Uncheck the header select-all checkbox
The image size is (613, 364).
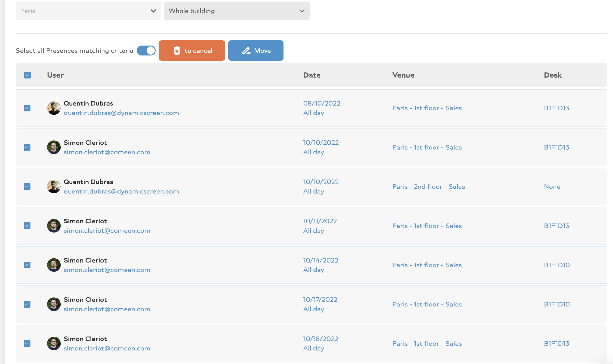(x=28, y=75)
